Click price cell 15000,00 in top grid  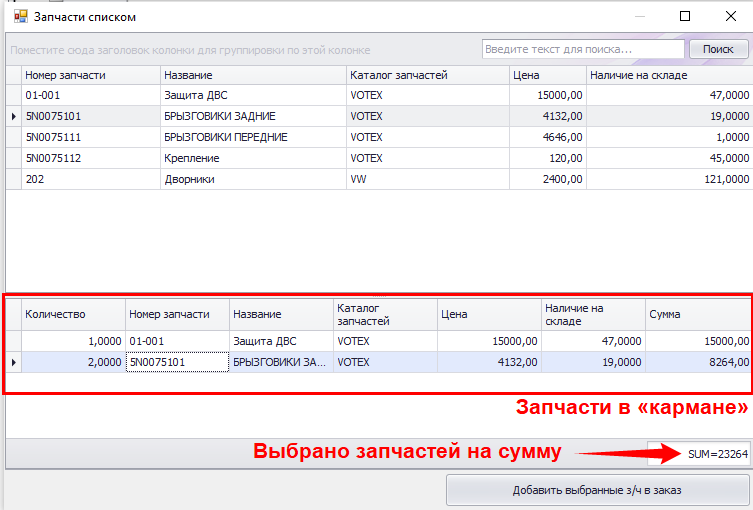click(x=547, y=96)
